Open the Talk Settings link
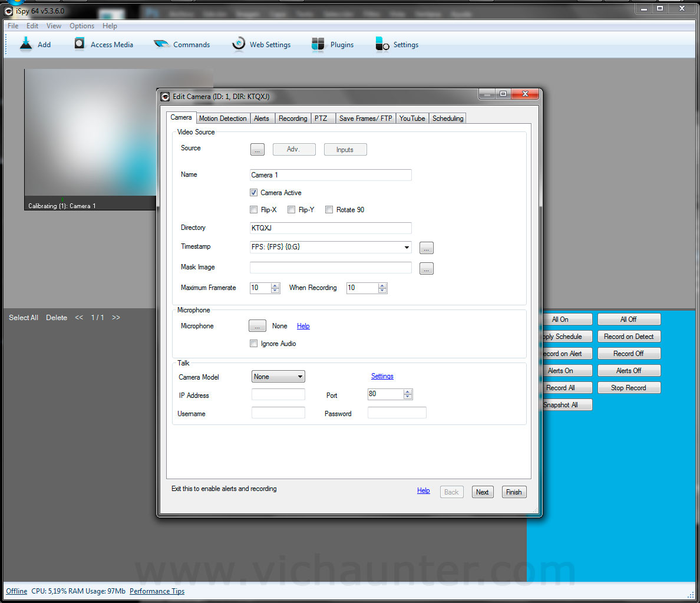Screen dimensions: 700x603 tap(382, 376)
